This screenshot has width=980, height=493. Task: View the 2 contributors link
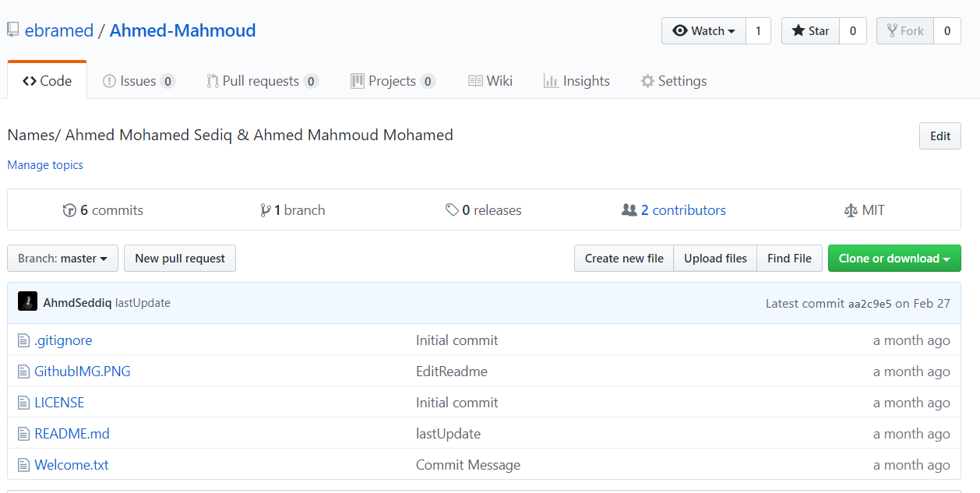tap(682, 210)
